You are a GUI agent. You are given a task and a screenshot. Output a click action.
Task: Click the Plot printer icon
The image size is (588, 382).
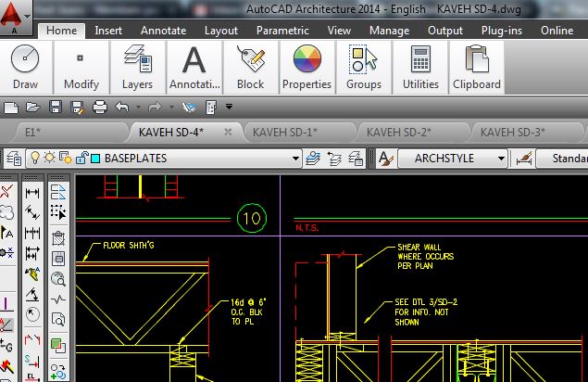click(100, 108)
